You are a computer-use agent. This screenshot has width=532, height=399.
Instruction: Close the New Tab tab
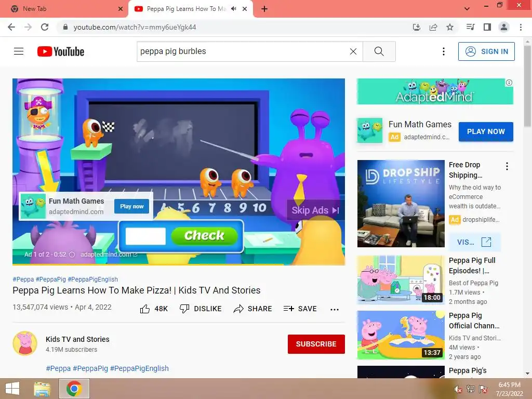121,9
